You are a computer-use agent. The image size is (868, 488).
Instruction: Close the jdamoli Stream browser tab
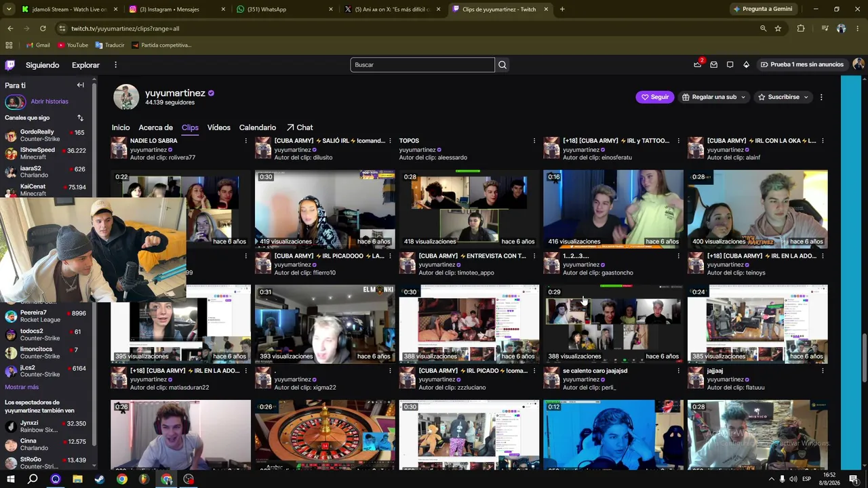coord(116,9)
